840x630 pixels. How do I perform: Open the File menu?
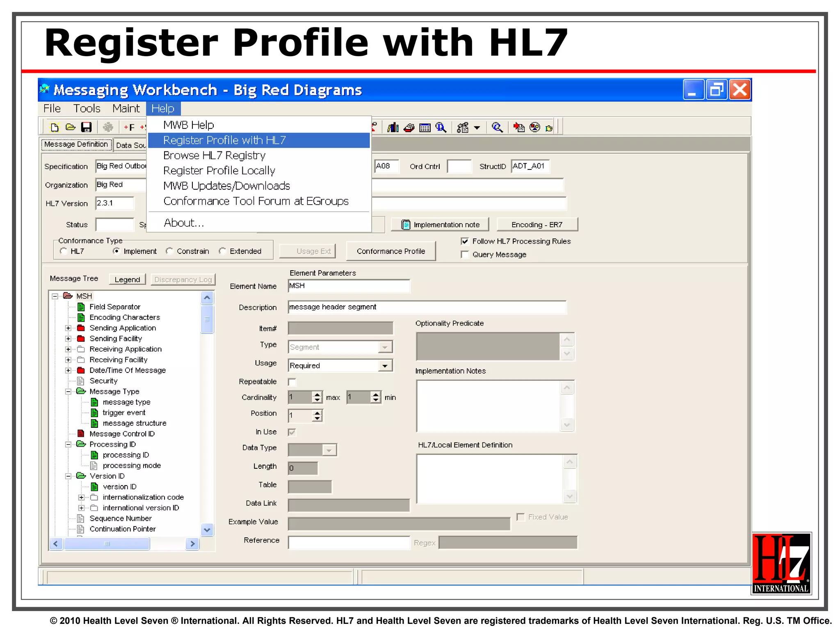click(52, 108)
